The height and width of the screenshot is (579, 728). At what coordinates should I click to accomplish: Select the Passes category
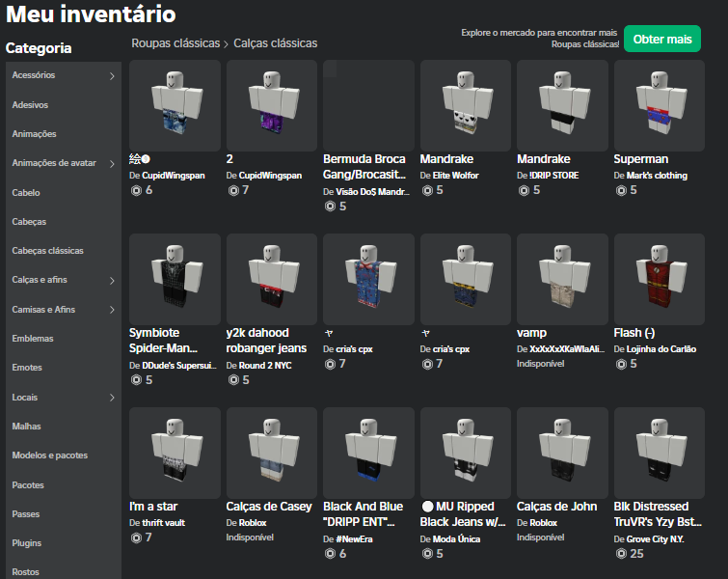(x=25, y=514)
